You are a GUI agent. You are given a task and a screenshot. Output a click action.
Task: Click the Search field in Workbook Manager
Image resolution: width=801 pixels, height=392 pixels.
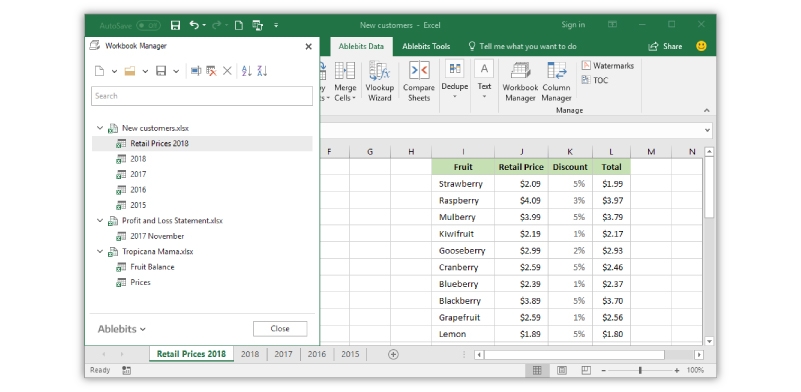pyautogui.click(x=202, y=96)
